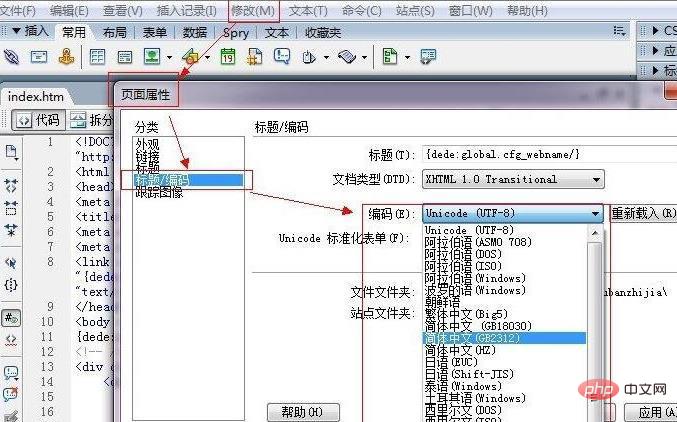Click the 标题(T) input field
The width and height of the screenshot is (677, 422).
[x=550, y=154]
